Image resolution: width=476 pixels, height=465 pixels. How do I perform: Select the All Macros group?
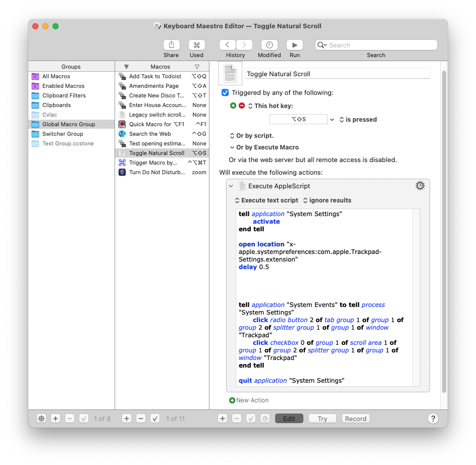click(72, 76)
